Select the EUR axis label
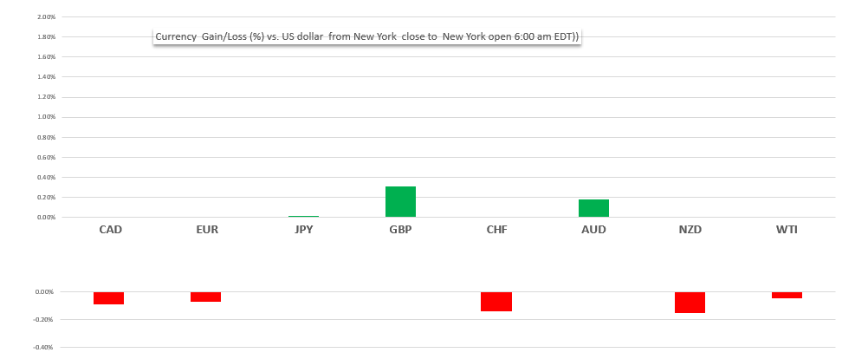The image size is (868, 359). point(207,230)
